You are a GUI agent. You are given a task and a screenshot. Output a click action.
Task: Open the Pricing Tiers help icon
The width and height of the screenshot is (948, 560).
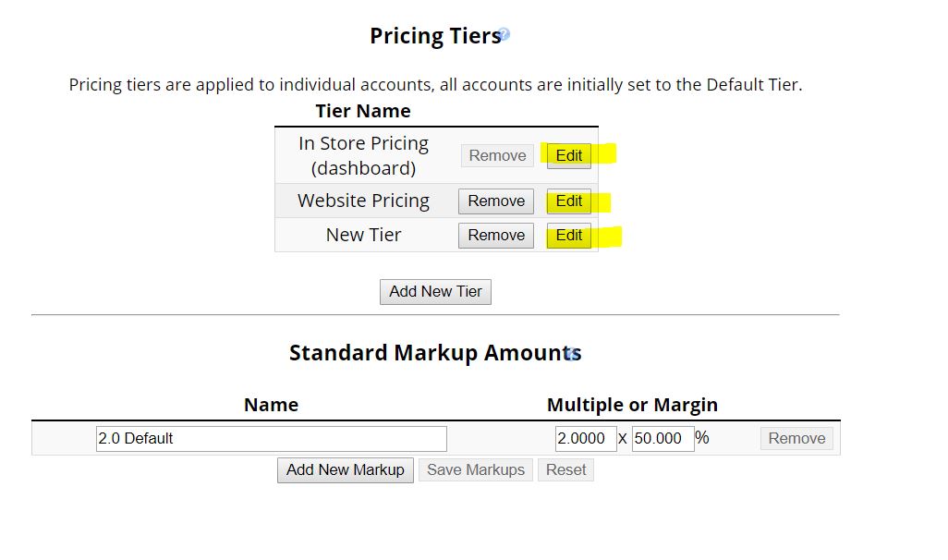(x=504, y=31)
